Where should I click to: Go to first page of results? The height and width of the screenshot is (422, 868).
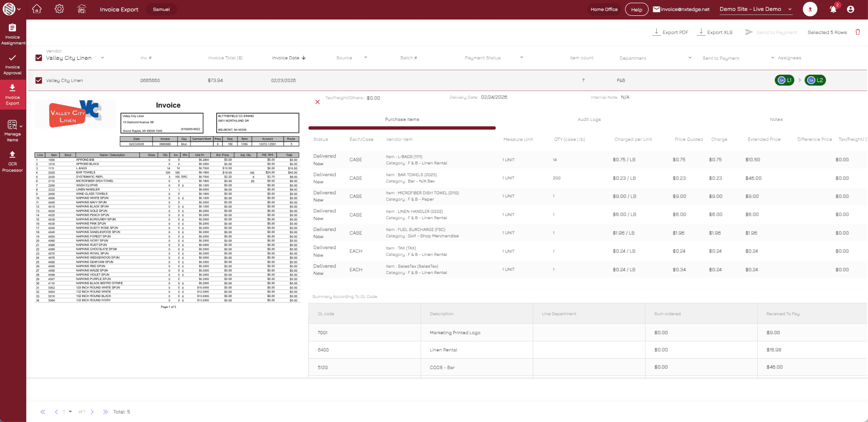43,412
